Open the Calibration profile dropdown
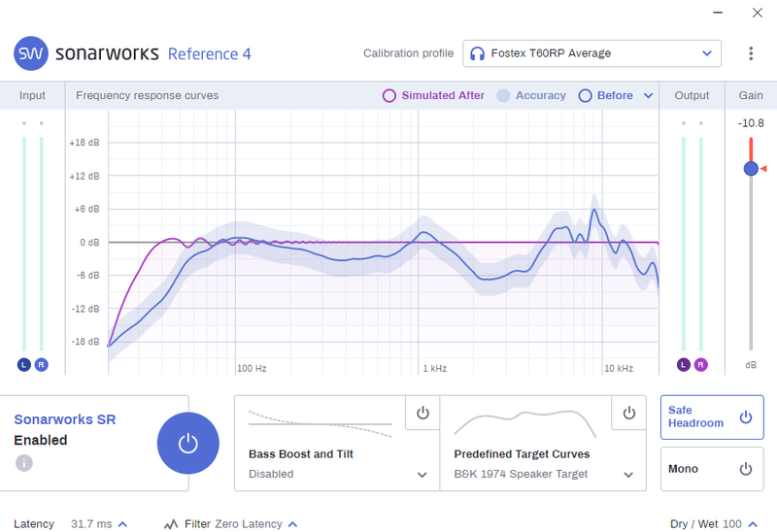Image resolution: width=777 pixels, height=532 pixels. (x=591, y=53)
